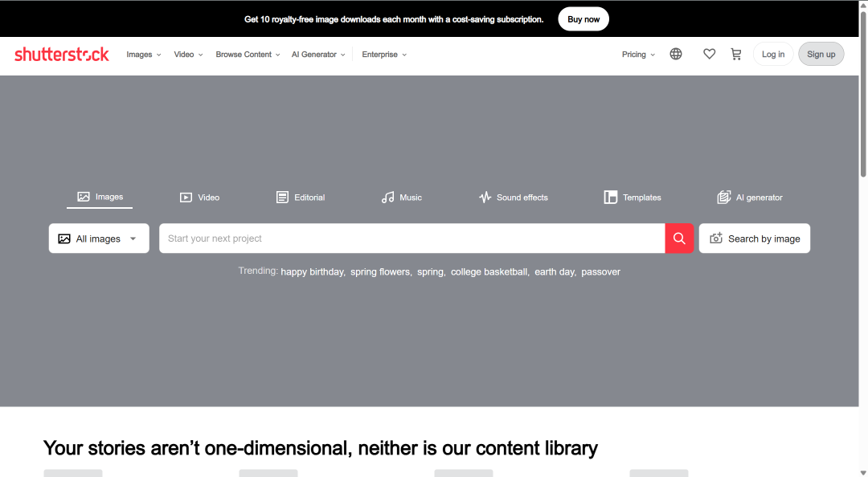Click the Buy now button

[x=583, y=19]
